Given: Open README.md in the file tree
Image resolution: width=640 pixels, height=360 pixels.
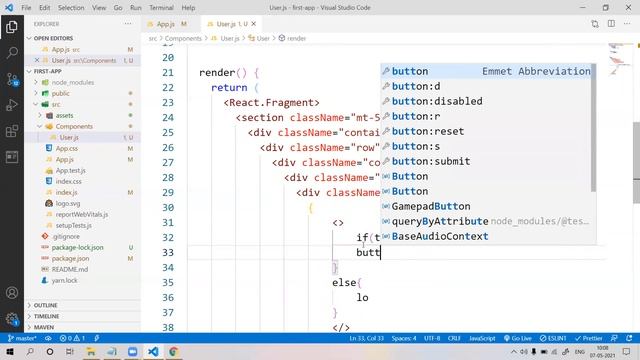Looking at the screenshot, I should tap(69, 269).
